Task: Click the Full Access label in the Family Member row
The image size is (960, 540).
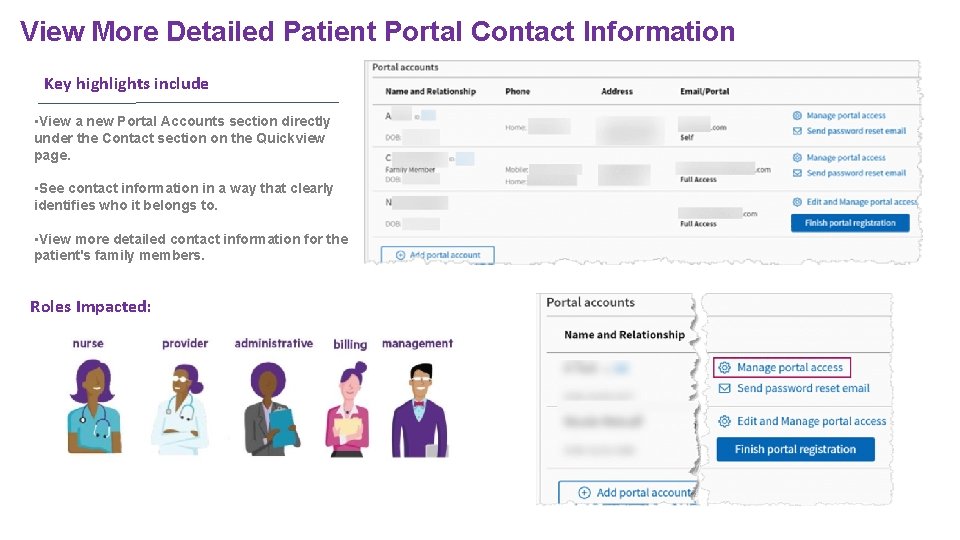Action: pyautogui.click(x=698, y=180)
